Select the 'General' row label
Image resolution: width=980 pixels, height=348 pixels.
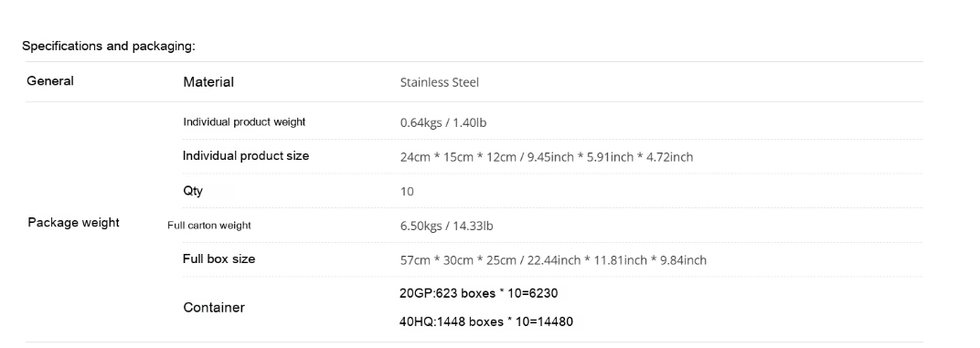pyautogui.click(x=50, y=80)
